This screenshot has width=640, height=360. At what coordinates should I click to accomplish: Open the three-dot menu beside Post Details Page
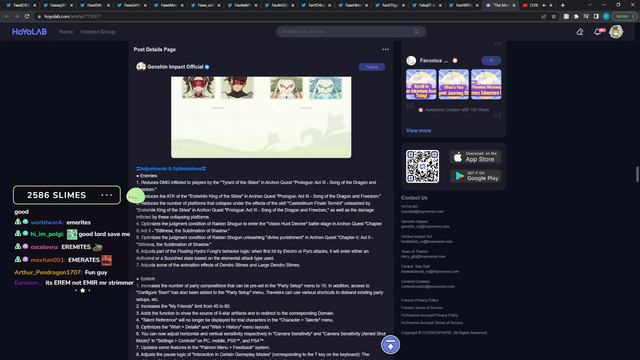click(385, 49)
